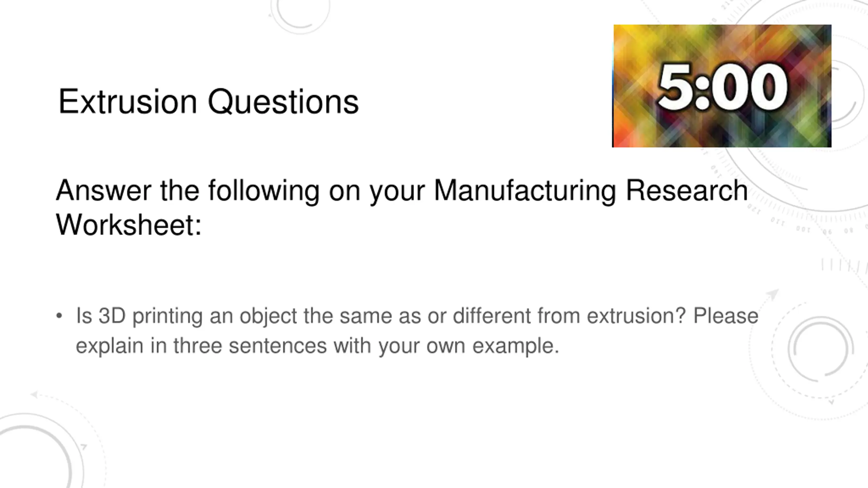Click the phrase 'three sentences' in the bullet
Viewport: 868px width, 488px height.
(x=250, y=346)
